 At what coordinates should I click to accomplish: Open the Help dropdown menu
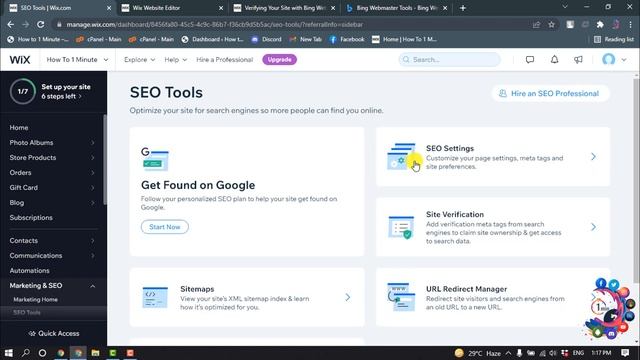coord(176,60)
